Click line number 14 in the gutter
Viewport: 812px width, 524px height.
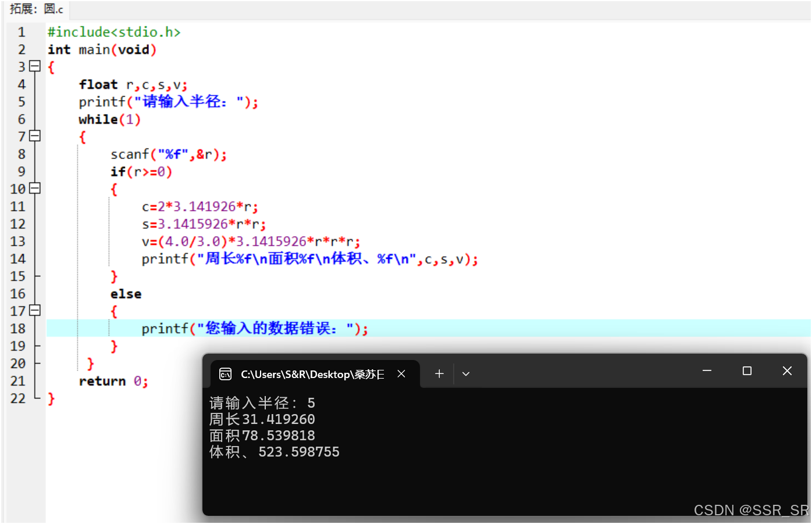coord(17,259)
